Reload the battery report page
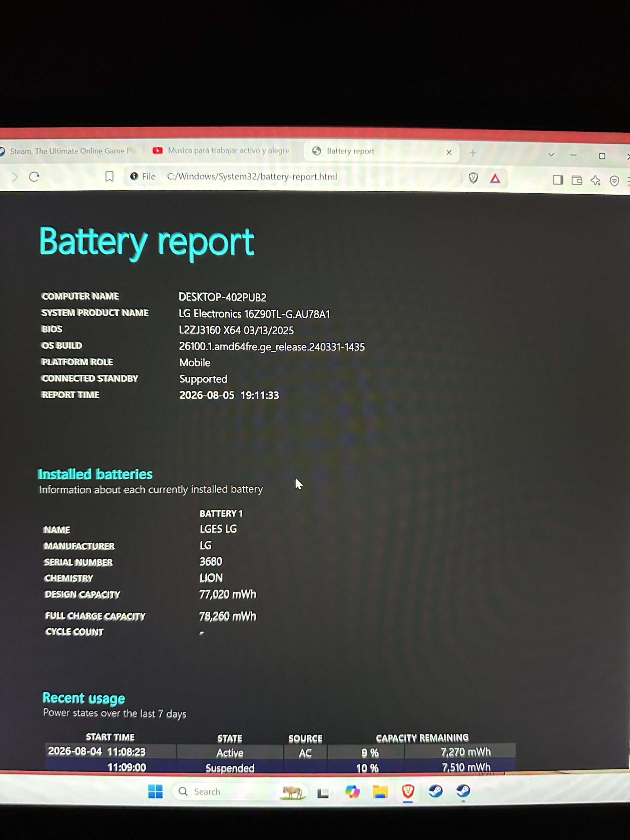 (x=34, y=177)
